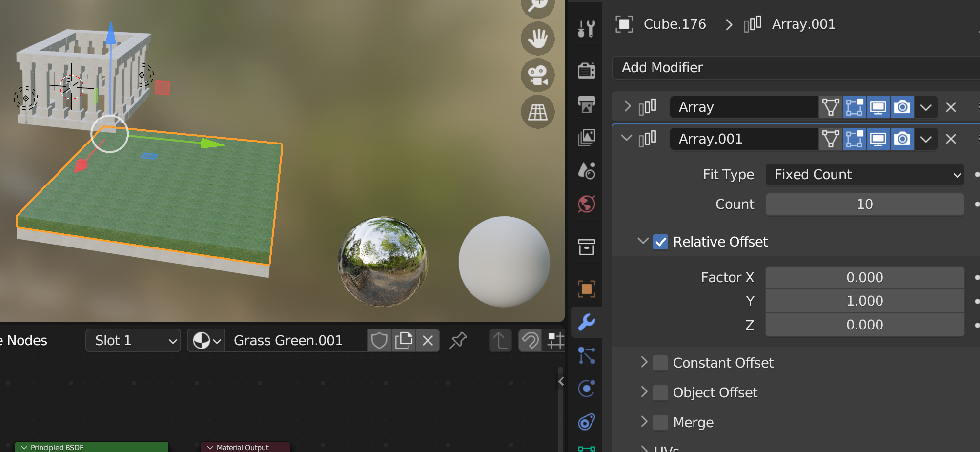The width and height of the screenshot is (980, 452).
Task: Toggle the camera view icon in viewport
Action: (537, 76)
